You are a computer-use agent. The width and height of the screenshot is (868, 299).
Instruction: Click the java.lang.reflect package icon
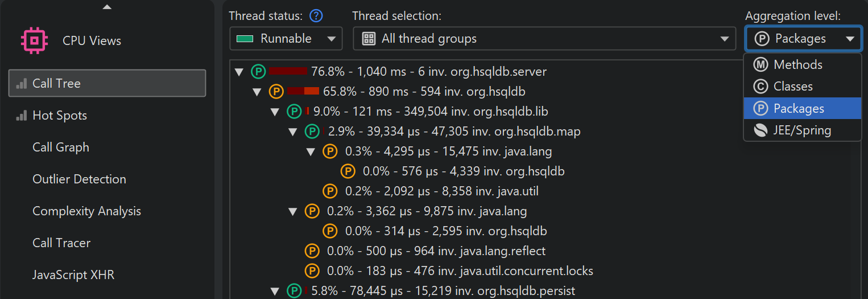(x=312, y=251)
